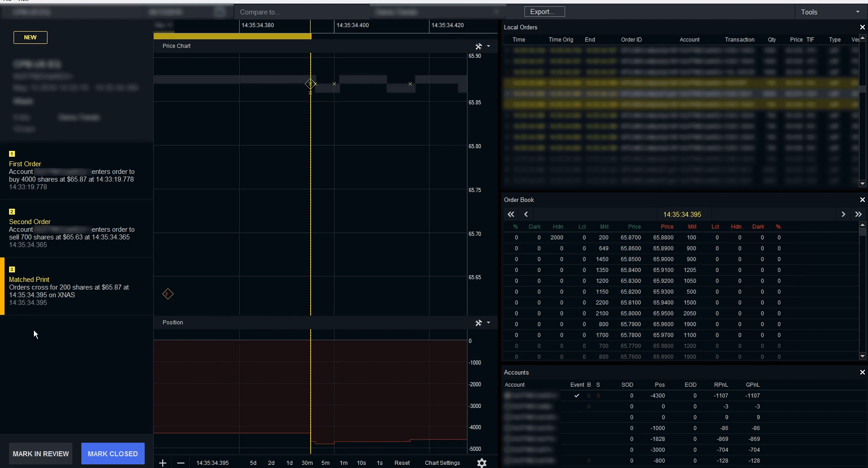This screenshot has width=868, height=468.
Task: Set chart range to 1s
Action: pyautogui.click(x=380, y=463)
